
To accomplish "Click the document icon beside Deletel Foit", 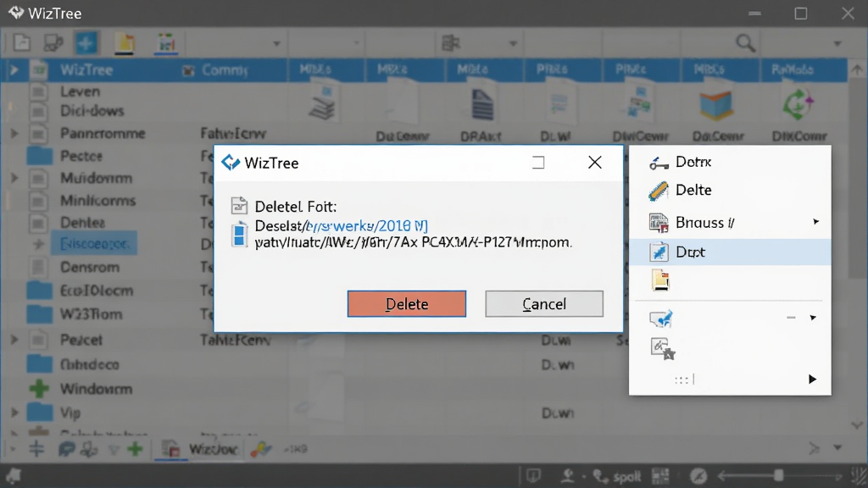I will click(238, 205).
